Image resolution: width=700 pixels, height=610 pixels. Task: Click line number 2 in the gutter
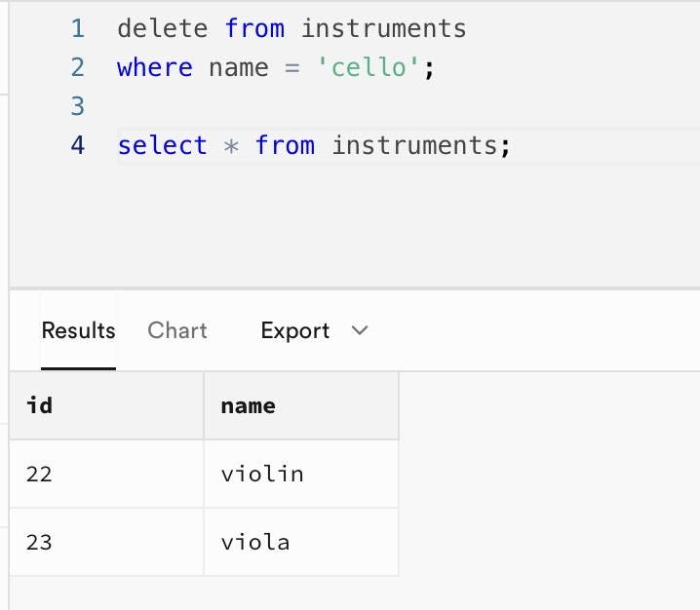[x=78, y=68]
